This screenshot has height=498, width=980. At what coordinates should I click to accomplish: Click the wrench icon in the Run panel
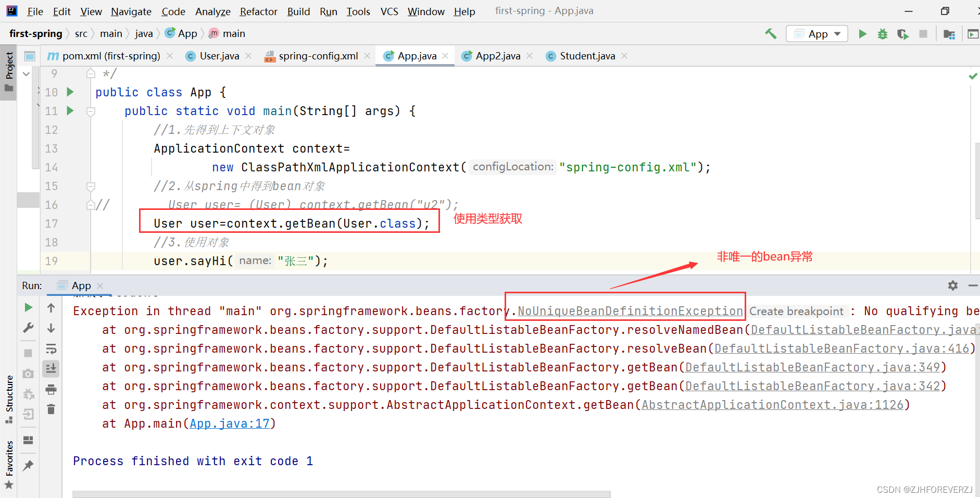coord(29,328)
